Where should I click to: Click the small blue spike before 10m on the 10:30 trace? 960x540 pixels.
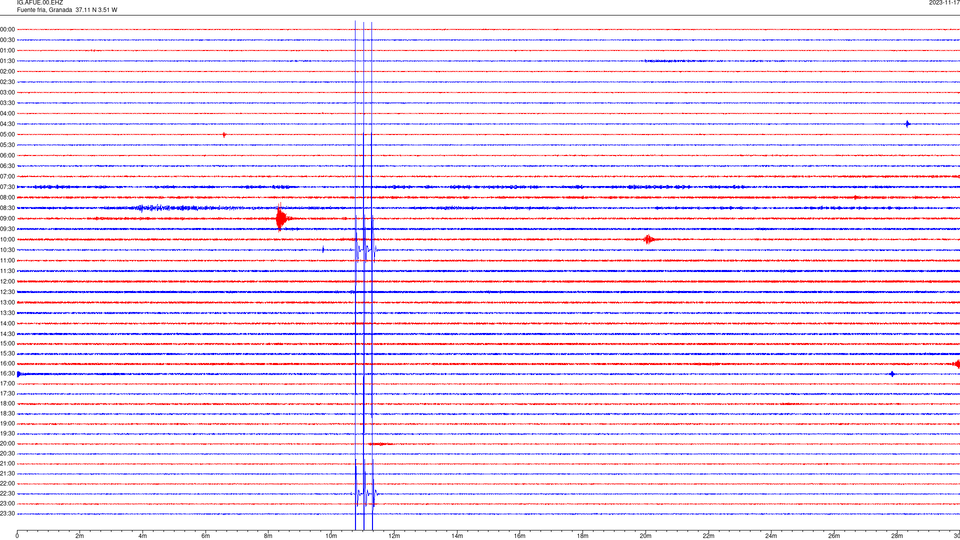tap(323, 249)
